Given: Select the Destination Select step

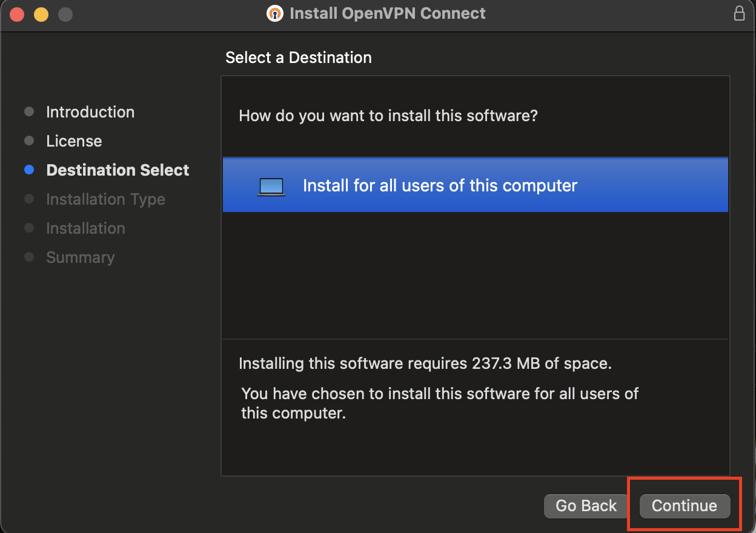Looking at the screenshot, I should pyautogui.click(x=118, y=170).
